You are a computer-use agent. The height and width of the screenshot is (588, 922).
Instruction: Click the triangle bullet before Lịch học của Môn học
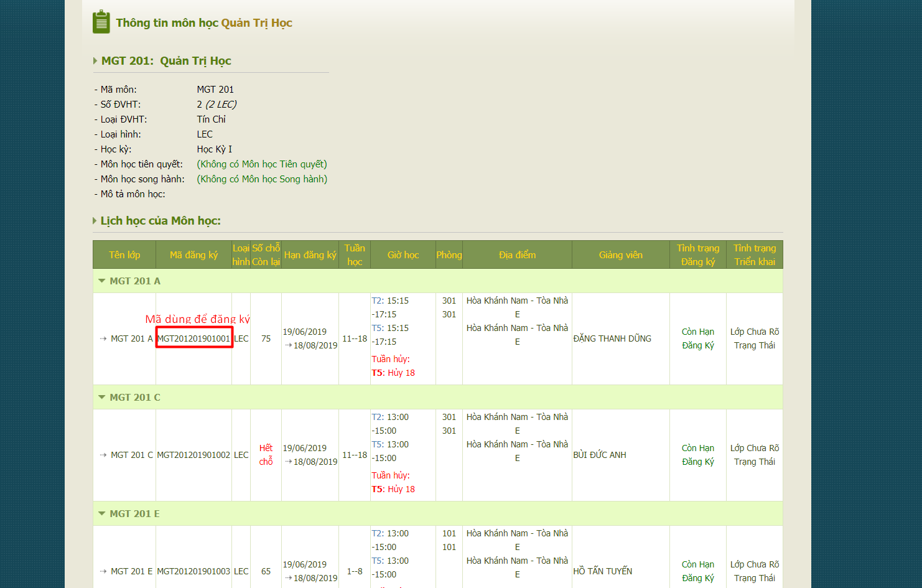(x=95, y=221)
